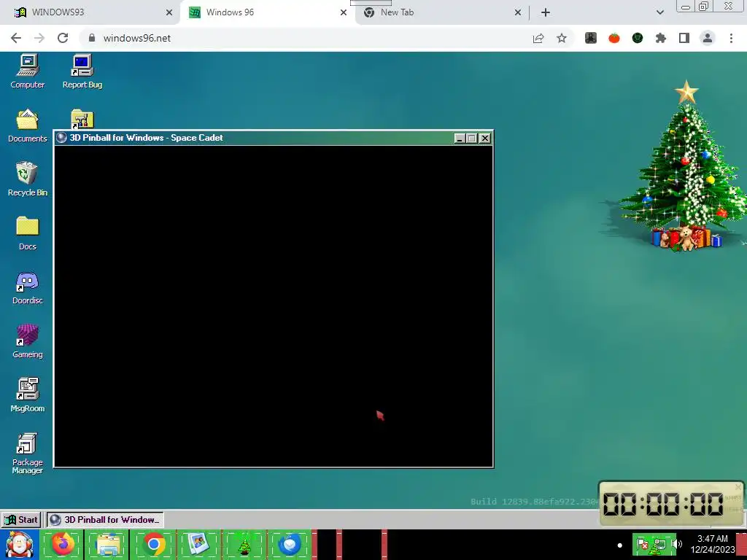Screen dimensions: 747x560
Task: Toggle the browser side panel
Action: click(684, 38)
